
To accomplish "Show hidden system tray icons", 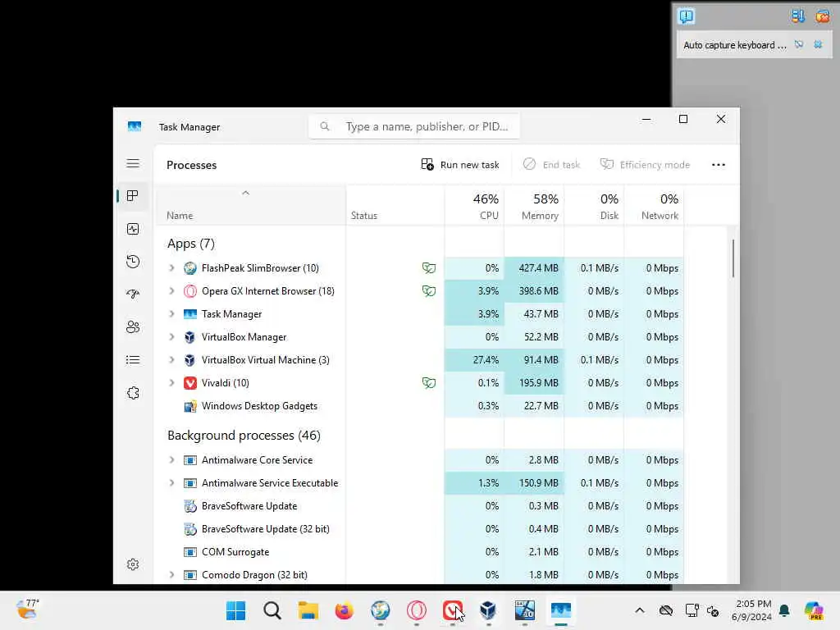I will [x=640, y=610].
